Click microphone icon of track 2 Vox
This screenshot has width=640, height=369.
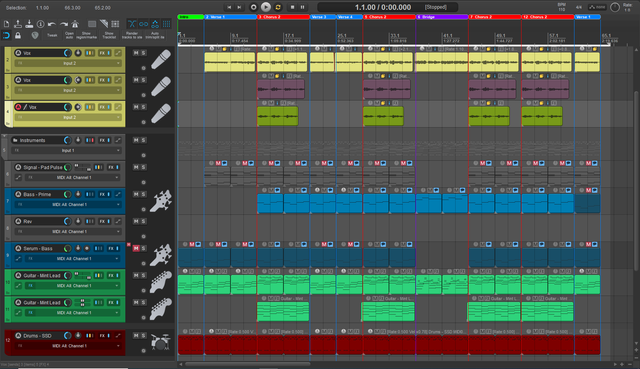point(161,60)
